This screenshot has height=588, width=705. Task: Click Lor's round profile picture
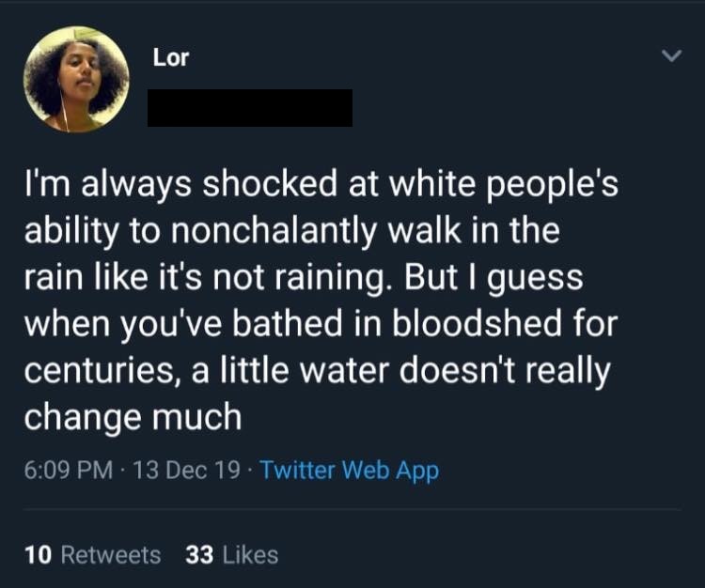(76, 79)
